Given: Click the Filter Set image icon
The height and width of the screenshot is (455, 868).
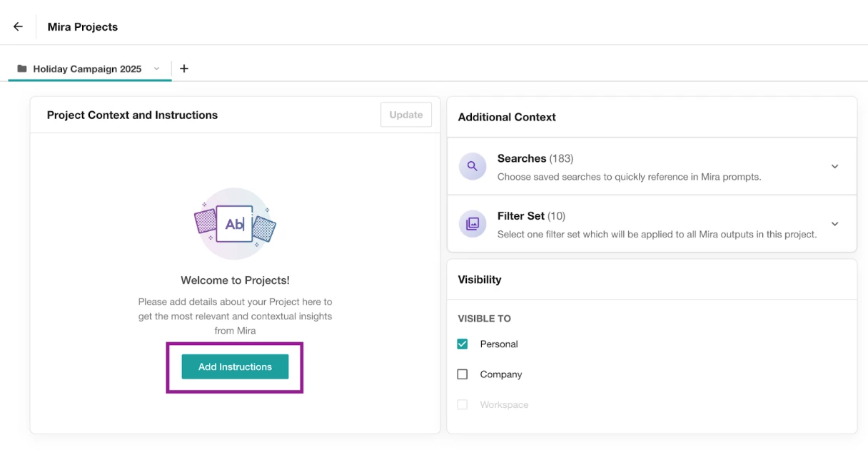Looking at the screenshot, I should (472, 223).
